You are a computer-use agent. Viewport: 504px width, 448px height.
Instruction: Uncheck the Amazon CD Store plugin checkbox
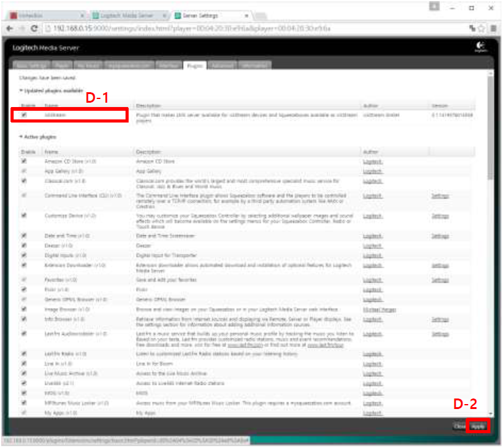(24, 162)
